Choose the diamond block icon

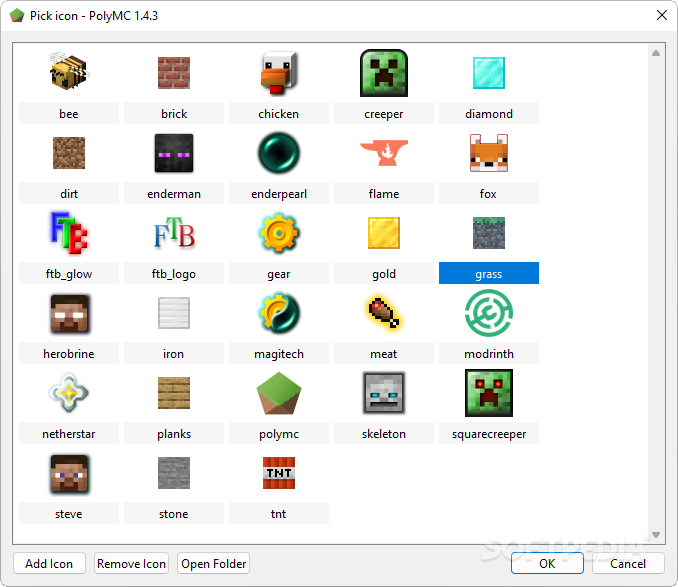point(489,73)
